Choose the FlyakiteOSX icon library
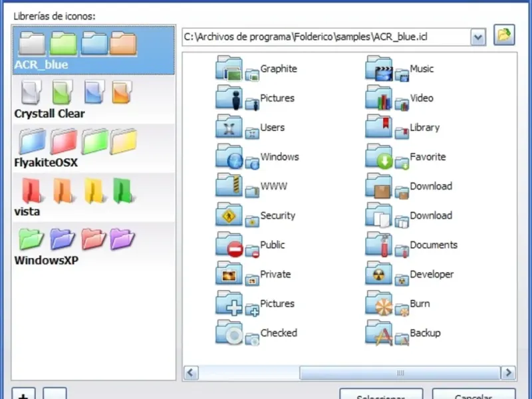The height and width of the screenshot is (399, 532). coord(94,148)
